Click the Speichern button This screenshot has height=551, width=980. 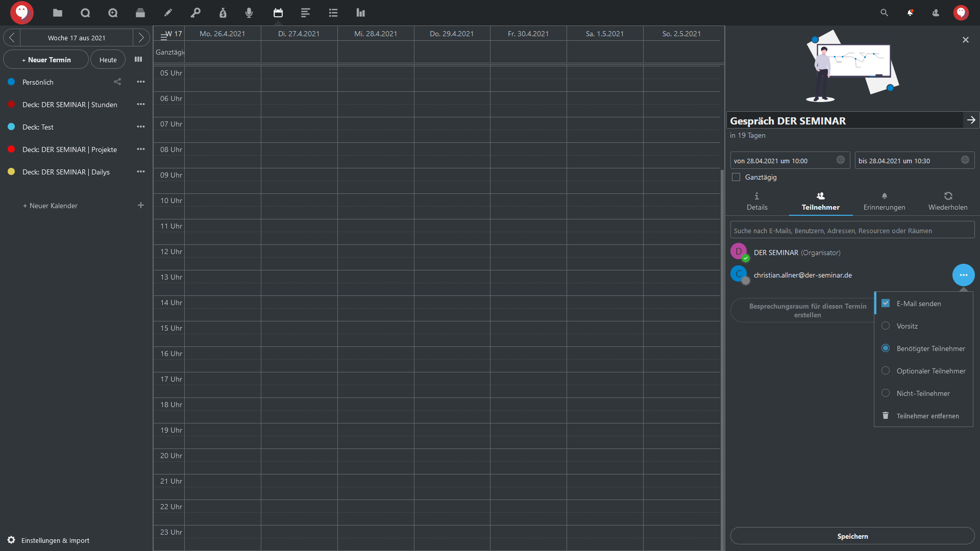pyautogui.click(x=852, y=536)
